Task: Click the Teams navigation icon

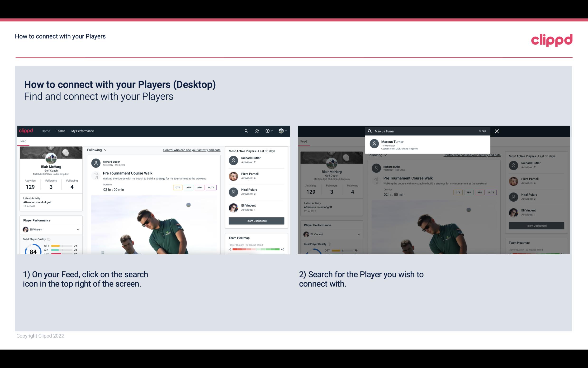Action: click(61, 131)
